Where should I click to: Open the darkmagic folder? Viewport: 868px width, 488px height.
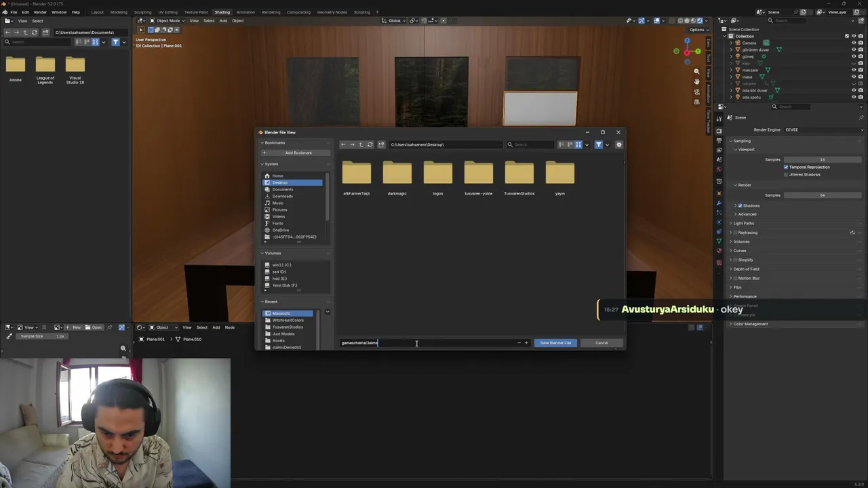click(397, 178)
